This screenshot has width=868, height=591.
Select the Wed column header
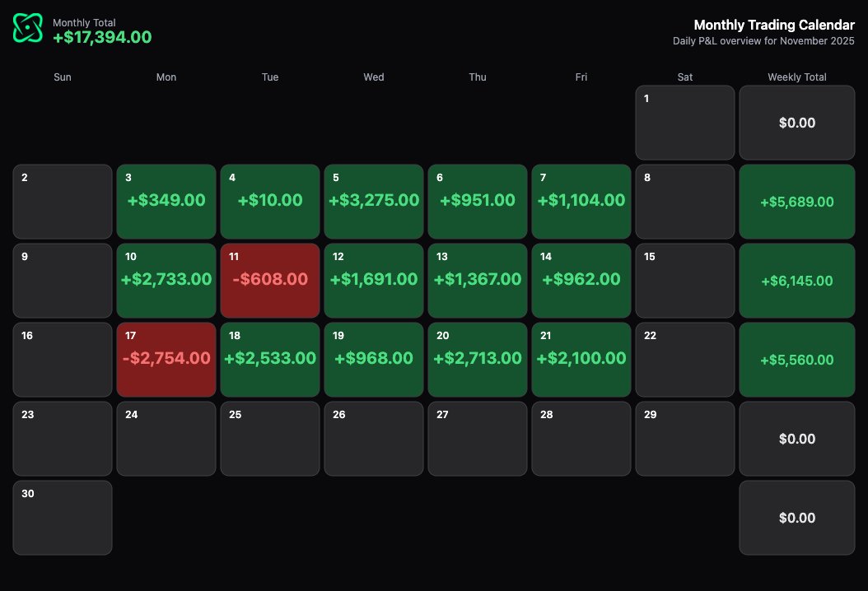(x=373, y=77)
